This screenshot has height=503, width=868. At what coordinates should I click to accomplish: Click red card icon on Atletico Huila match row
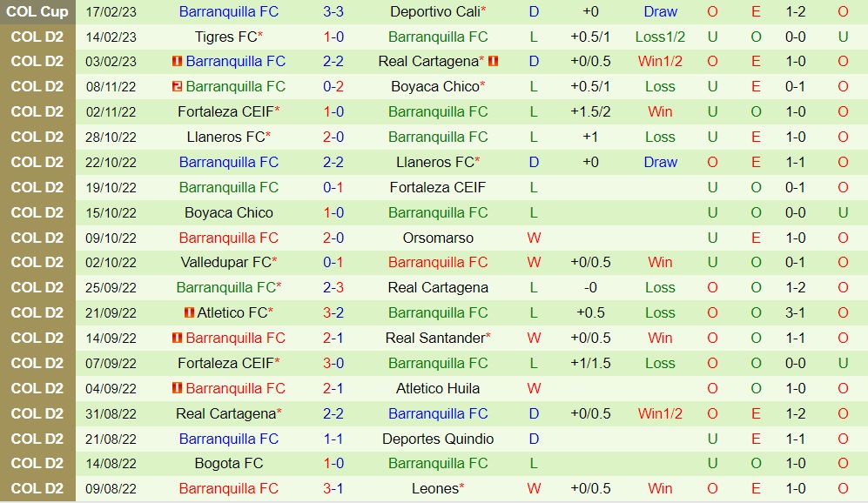click(x=178, y=388)
